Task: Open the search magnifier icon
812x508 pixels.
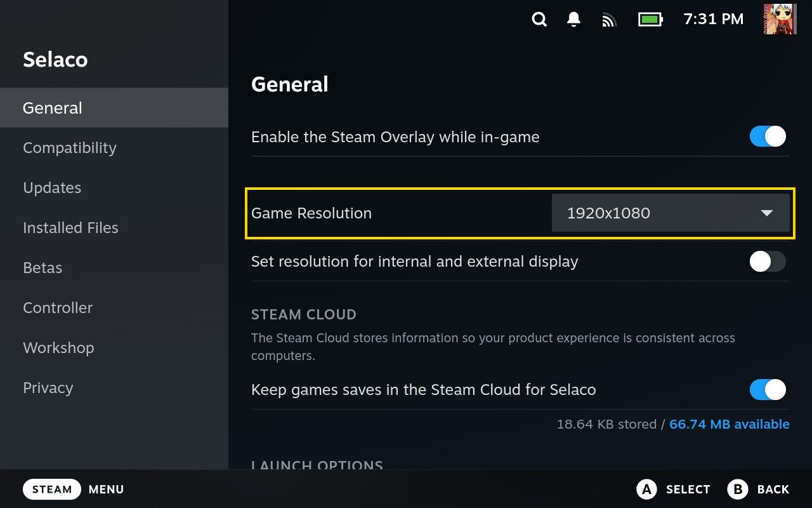Action: (539, 20)
